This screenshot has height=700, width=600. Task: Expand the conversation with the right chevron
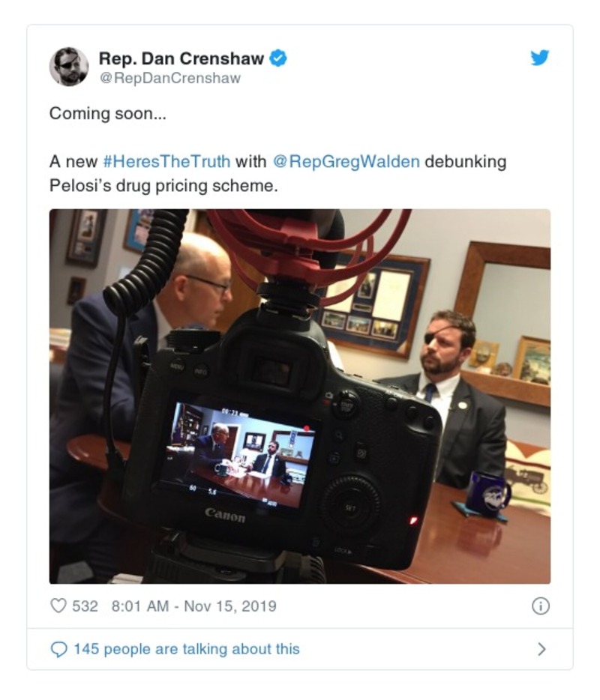(541, 649)
